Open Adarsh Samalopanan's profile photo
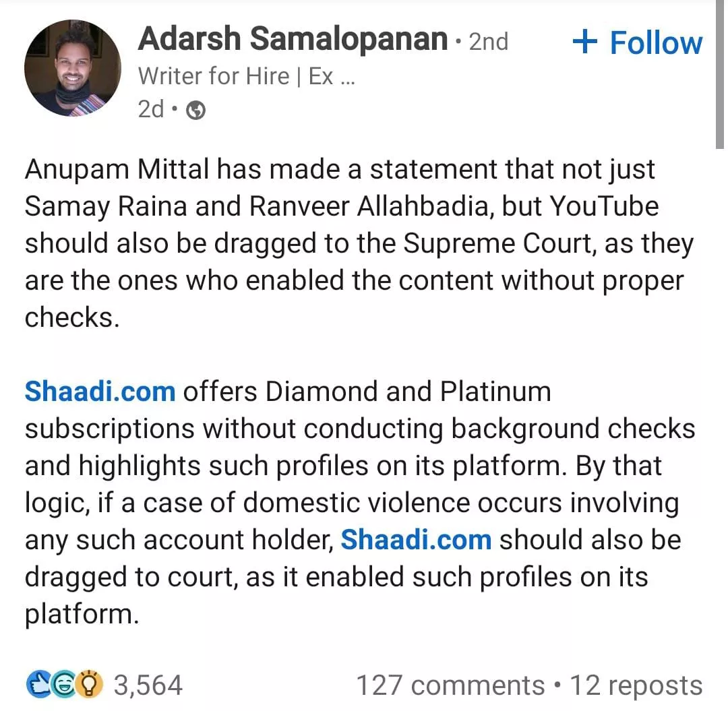The width and height of the screenshot is (728, 711). [x=72, y=68]
